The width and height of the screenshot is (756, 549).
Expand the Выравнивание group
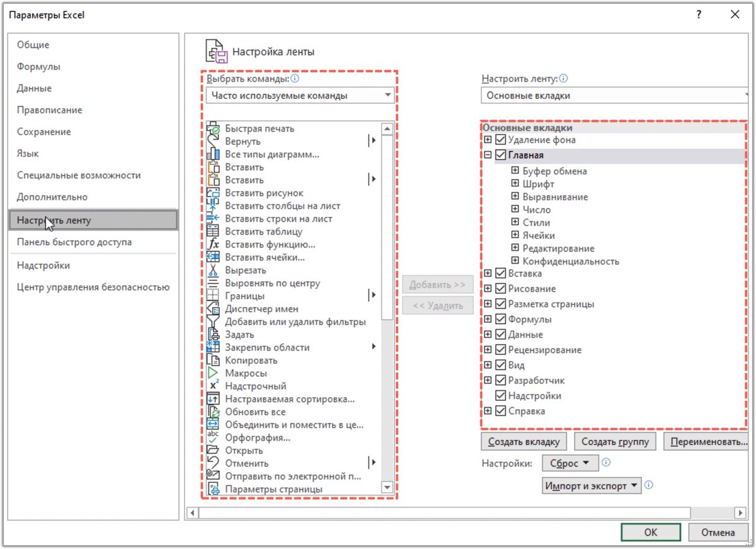coord(515,197)
